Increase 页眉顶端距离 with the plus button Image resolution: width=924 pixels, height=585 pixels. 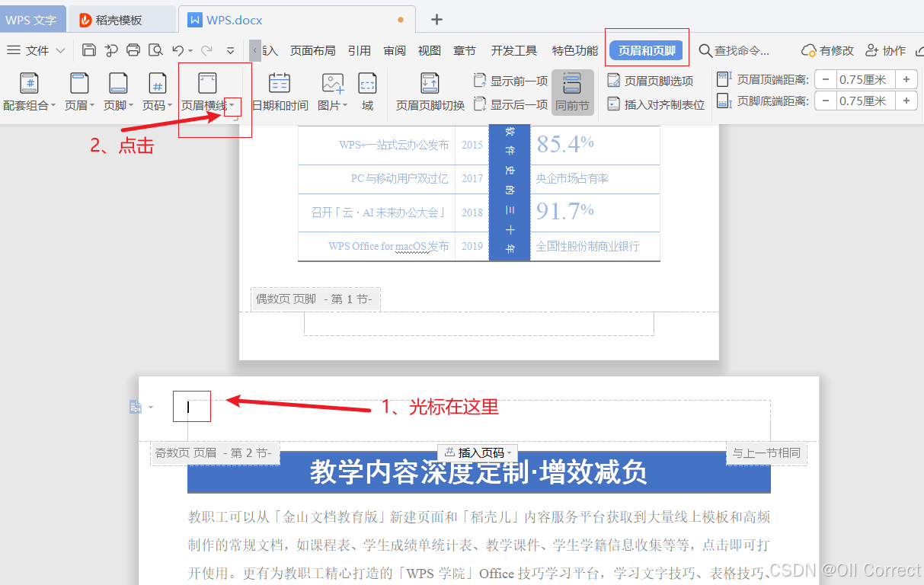click(x=906, y=79)
